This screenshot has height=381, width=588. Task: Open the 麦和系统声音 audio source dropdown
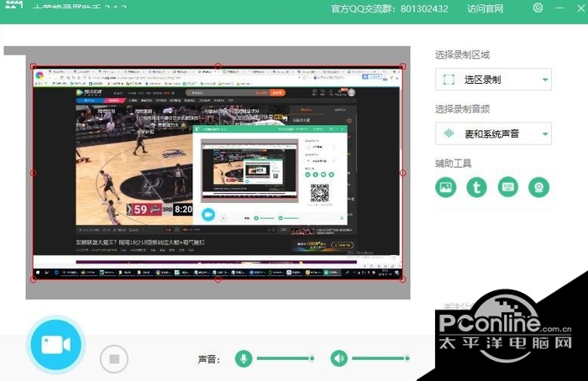pyautogui.click(x=493, y=133)
